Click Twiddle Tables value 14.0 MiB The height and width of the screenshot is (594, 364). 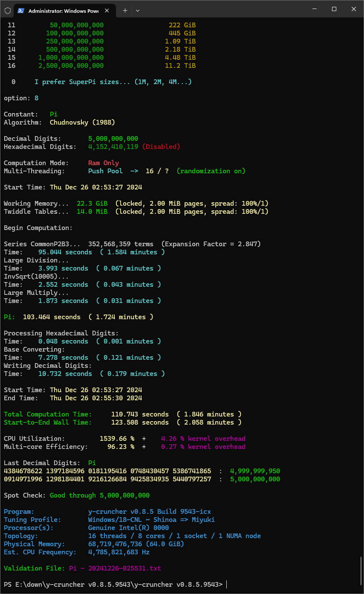coord(92,212)
